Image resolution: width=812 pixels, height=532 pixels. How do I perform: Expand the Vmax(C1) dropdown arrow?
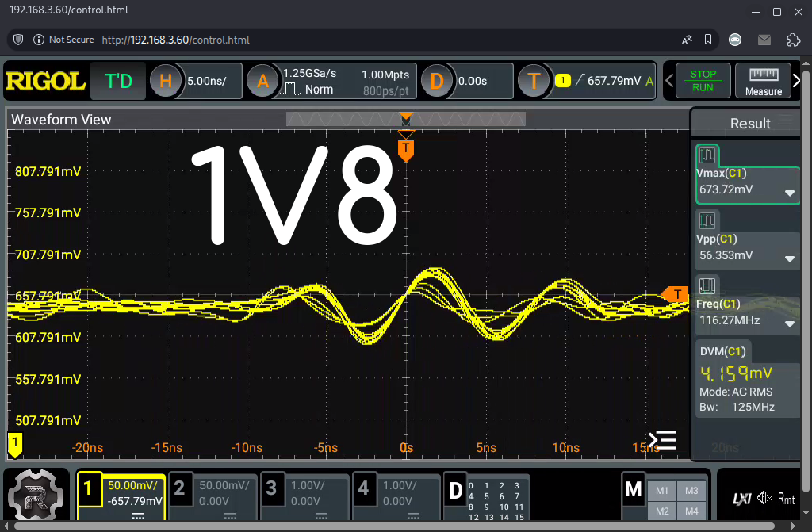pos(789,193)
